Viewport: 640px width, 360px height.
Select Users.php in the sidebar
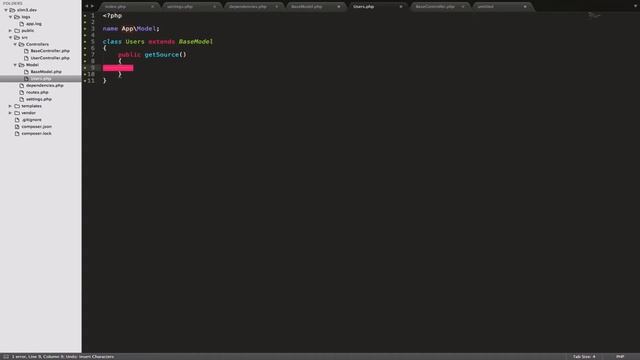(x=41, y=79)
